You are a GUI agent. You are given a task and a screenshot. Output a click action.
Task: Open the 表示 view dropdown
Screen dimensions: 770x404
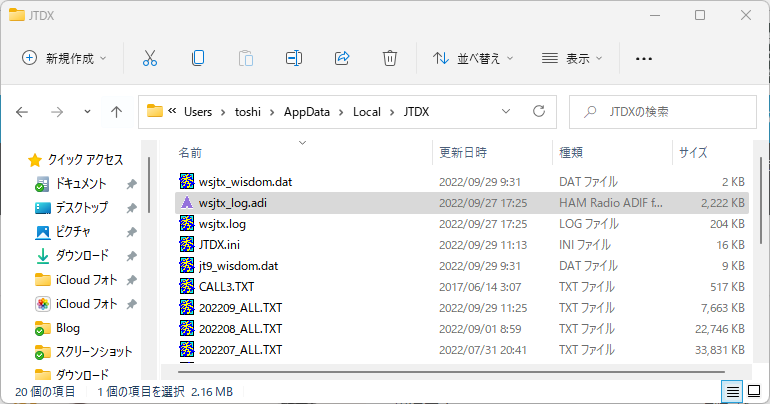point(572,58)
